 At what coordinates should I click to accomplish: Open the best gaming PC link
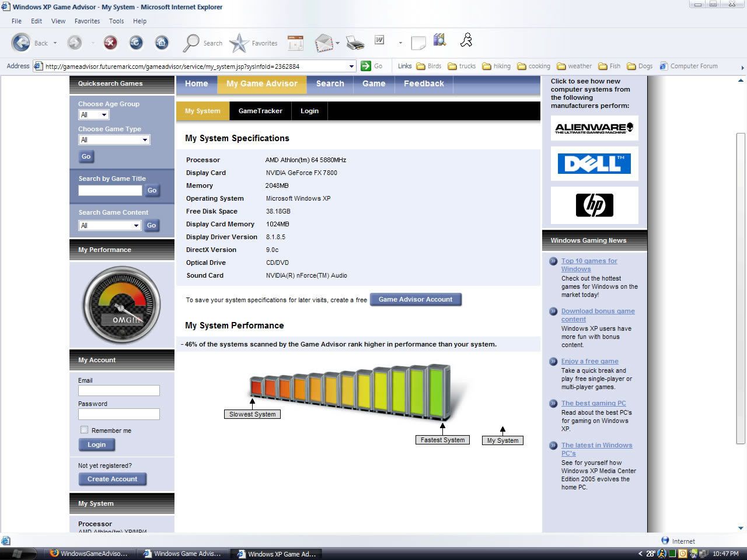pyautogui.click(x=594, y=403)
